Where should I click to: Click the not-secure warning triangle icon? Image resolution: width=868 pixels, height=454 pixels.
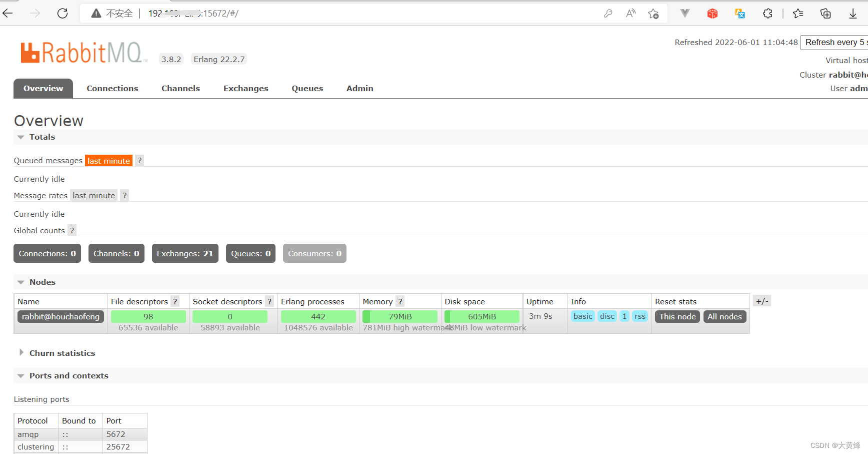click(96, 14)
